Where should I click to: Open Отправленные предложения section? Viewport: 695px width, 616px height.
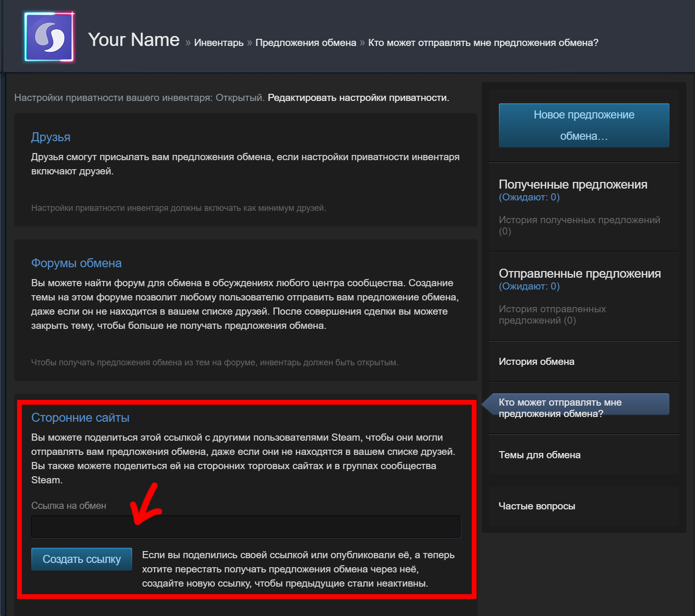(579, 273)
